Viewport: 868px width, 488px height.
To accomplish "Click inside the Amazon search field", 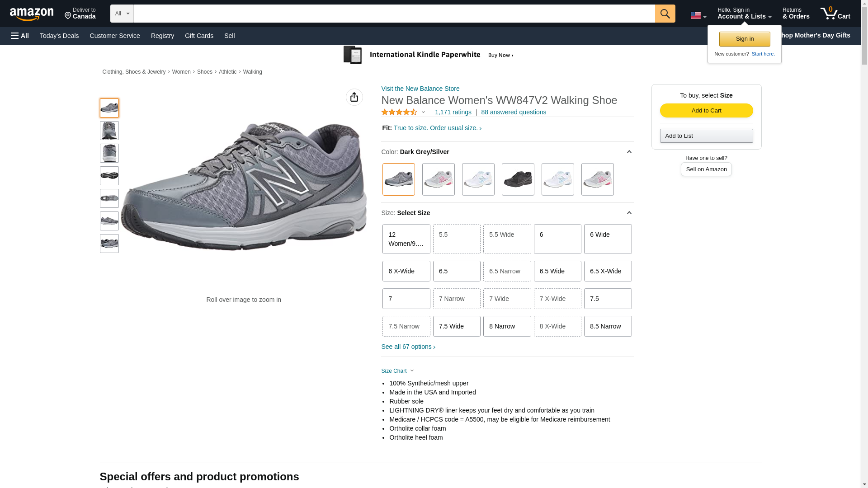I will [x=394, y=14].
